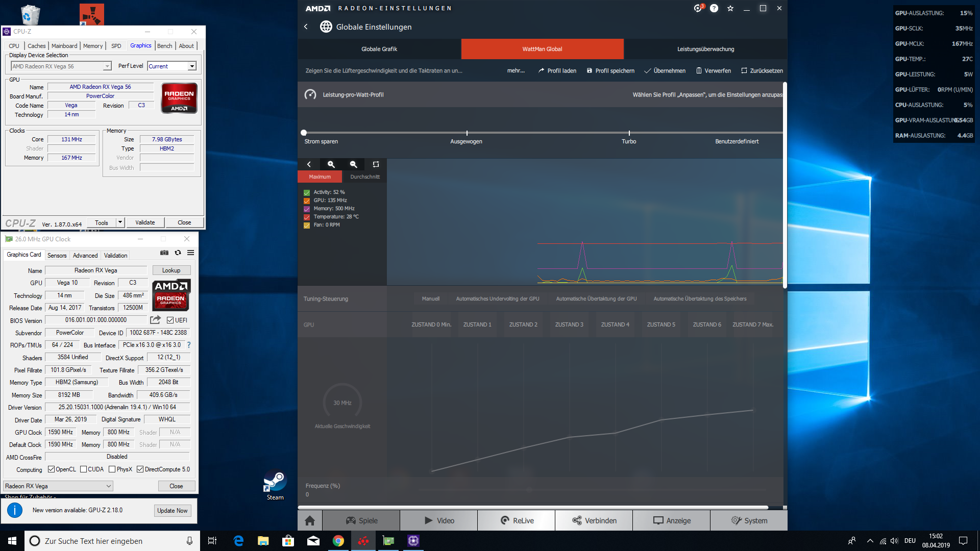Toggle the CUDA checkbox

coord(83,469)
